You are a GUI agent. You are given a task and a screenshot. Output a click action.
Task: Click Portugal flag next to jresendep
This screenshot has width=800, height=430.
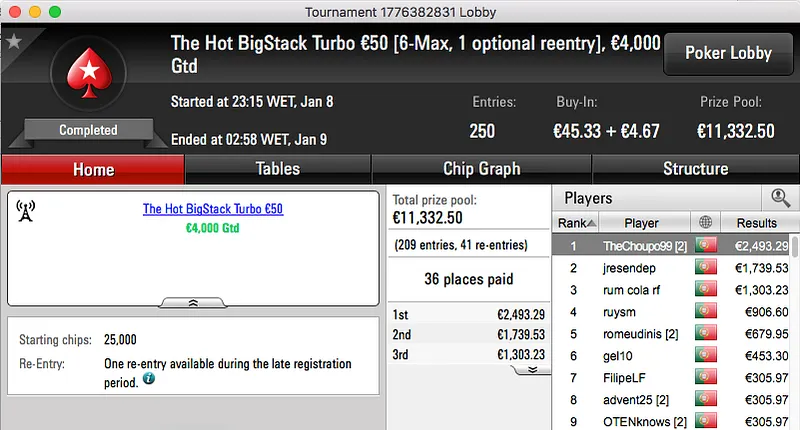[x=707, y=268]
